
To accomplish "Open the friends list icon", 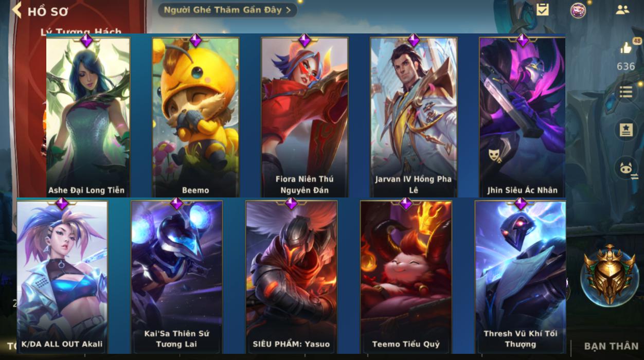I will [x=623, y=9].
